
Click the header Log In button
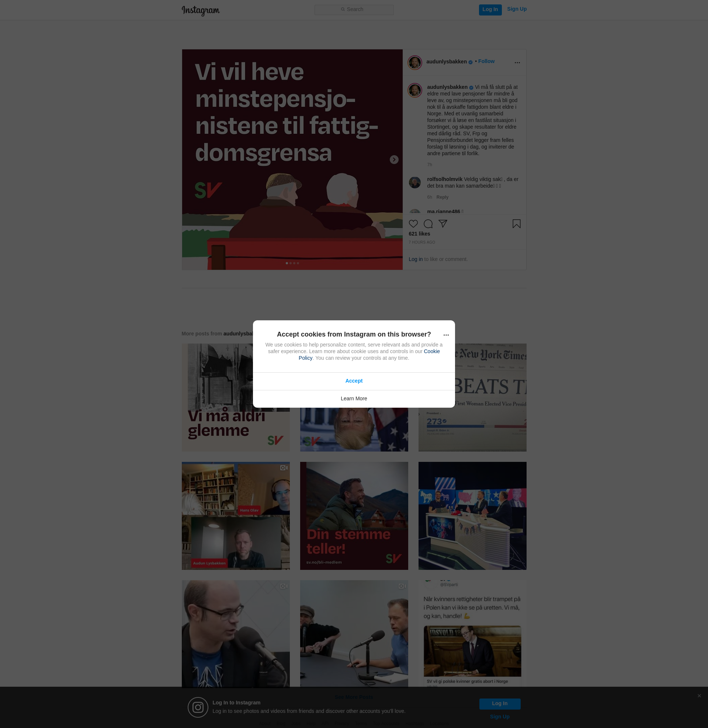pyautogui.click(x=490, y=10)
